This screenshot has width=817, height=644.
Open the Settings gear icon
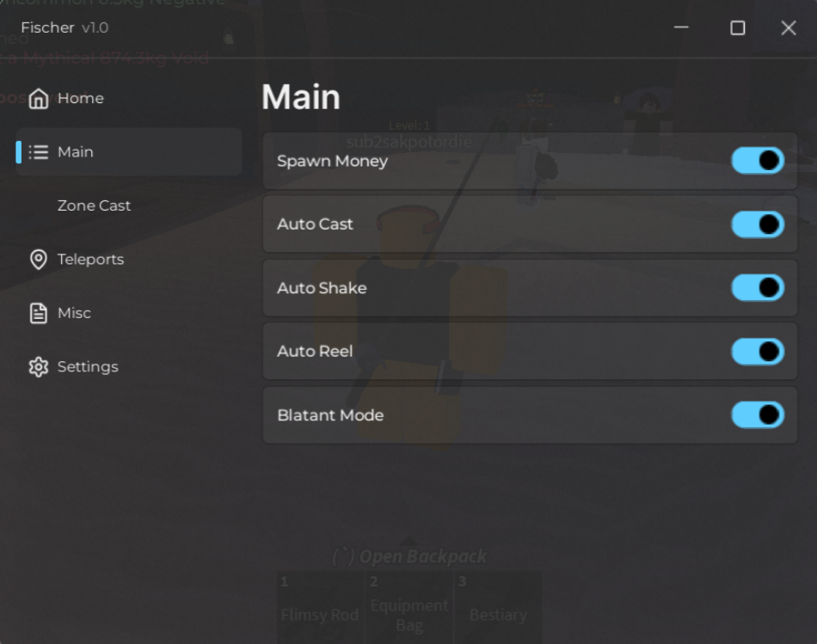(39, 367)
